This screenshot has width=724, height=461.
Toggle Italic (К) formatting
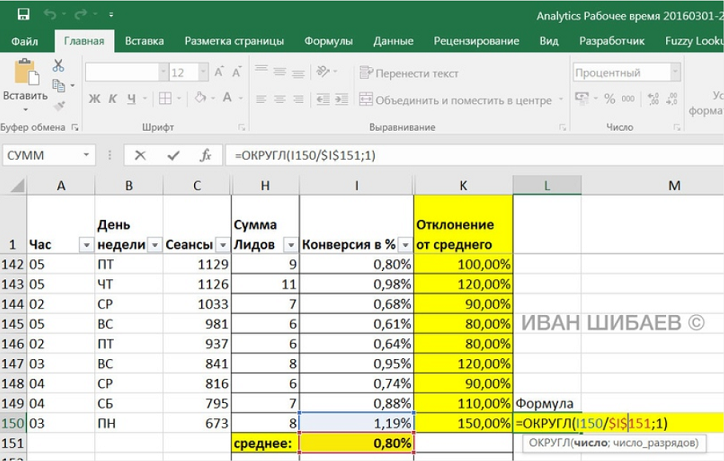113,98
